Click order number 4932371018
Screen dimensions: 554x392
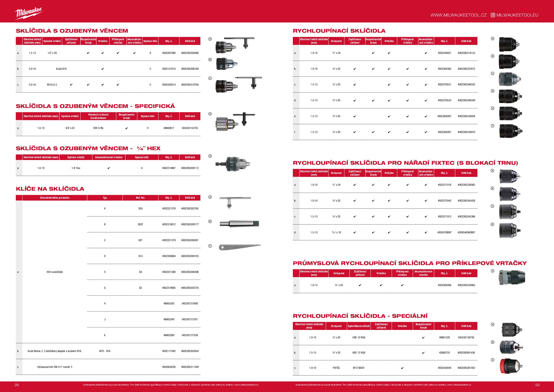(x=445, y=185)
